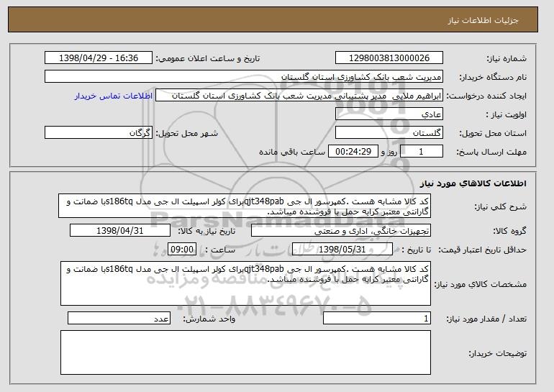Click the شماره نیاز number field
Image resolution: width=554 pixels, height=392 pixels.
389,58
